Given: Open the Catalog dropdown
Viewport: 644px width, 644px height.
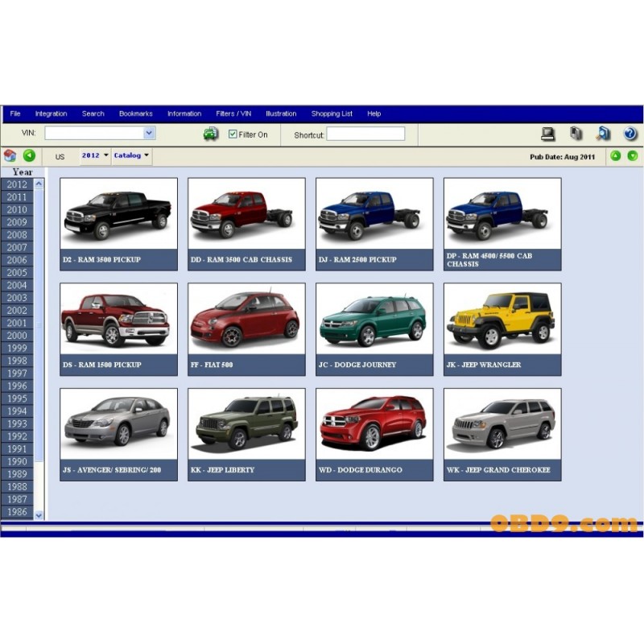Looking at the screenshot, I should [131, 155].
